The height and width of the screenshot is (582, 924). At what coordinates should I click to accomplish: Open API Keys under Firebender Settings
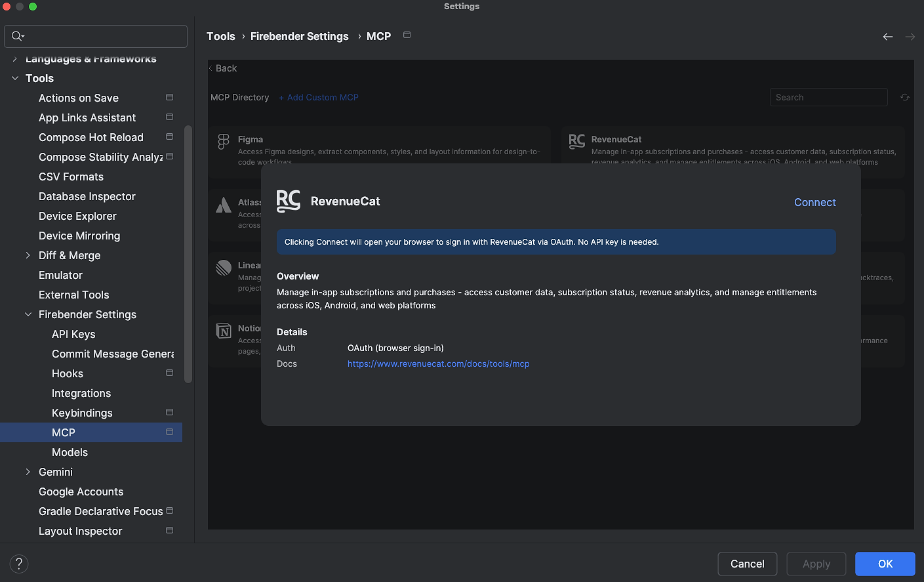[x=73, y=334]
